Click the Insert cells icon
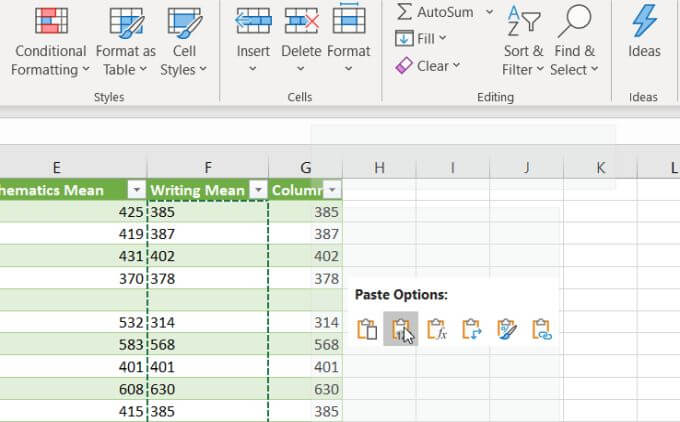This screenshot has width=680, height=422. click(x=253, y=19)
